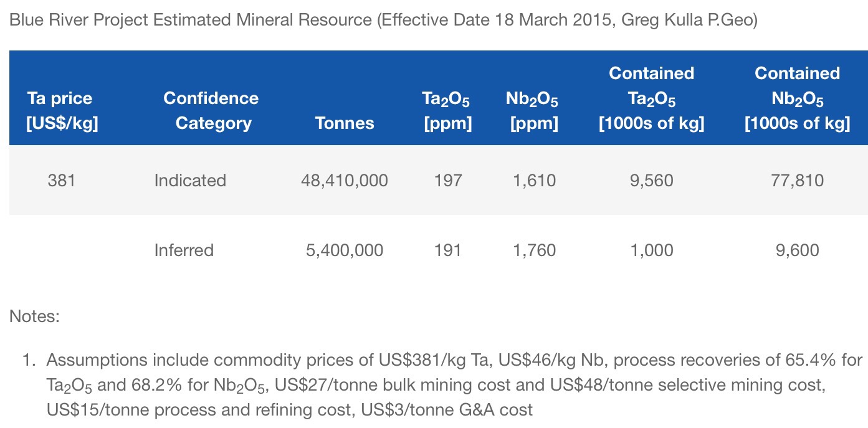Select the 1,760 ppm value cell

pyautogui.click(x=533, y=250)
